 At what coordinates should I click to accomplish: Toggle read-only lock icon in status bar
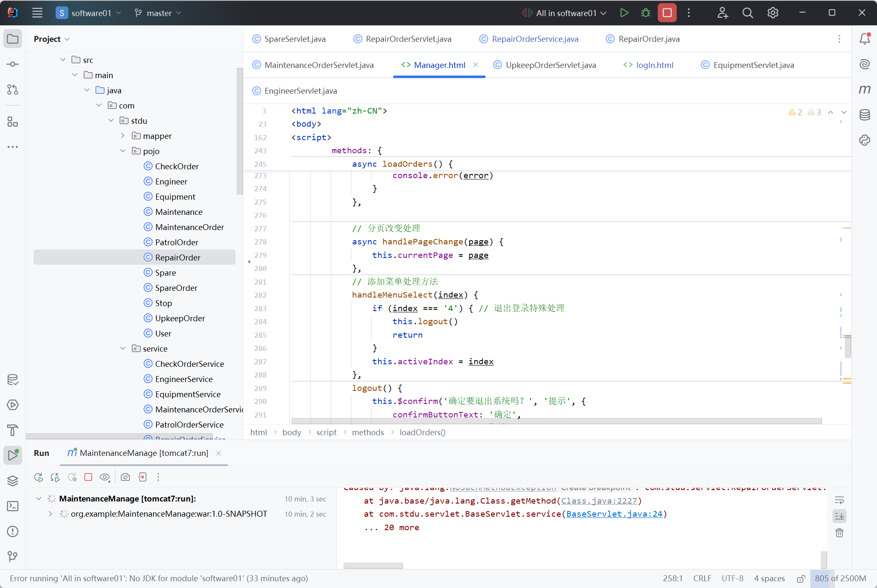(x=801, y=578)
